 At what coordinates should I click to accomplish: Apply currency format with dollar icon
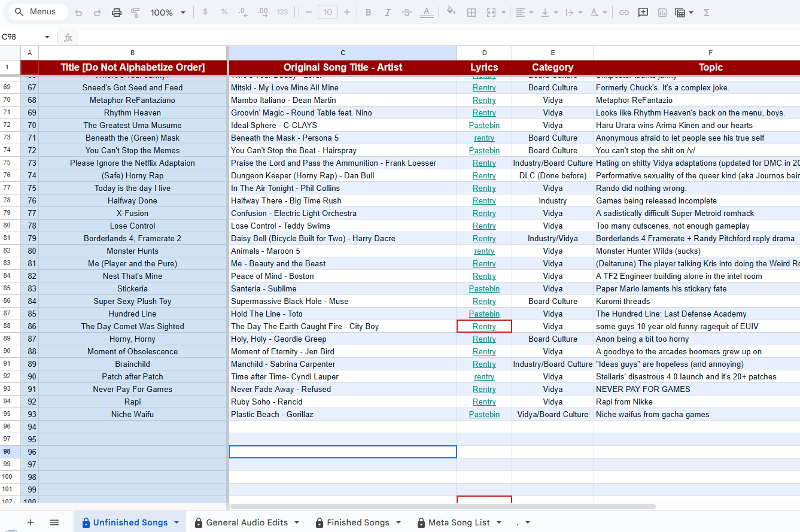point(206,13)
